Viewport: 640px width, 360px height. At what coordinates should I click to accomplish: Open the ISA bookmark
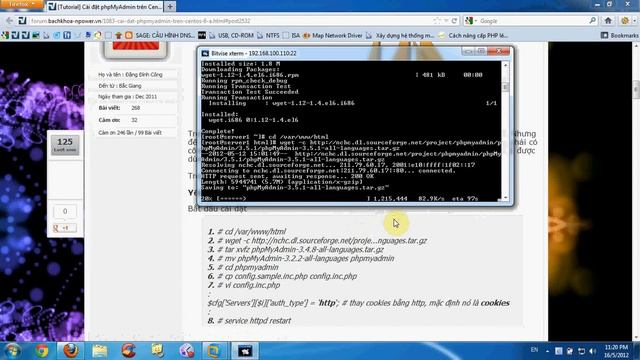(291, 36)
